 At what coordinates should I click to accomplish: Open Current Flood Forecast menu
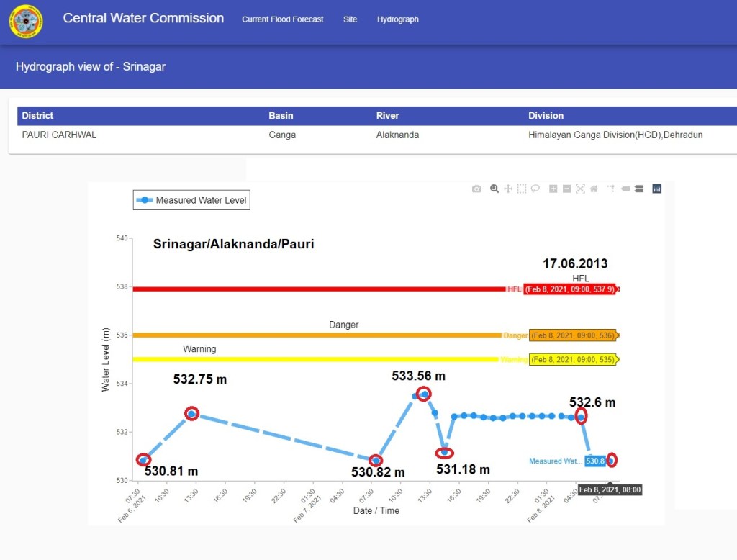[x=282, y=19]
